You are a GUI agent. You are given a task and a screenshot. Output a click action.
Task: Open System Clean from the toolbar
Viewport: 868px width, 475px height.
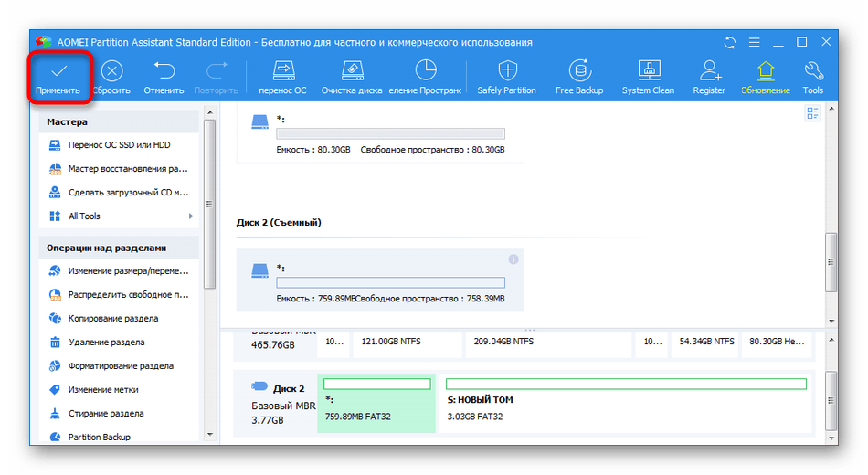(x=648, y=71)
